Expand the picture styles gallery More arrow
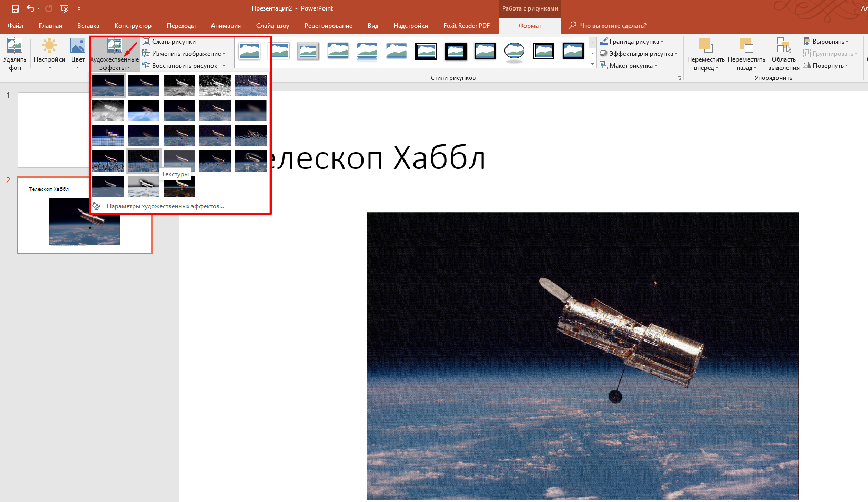 click(x=592, y=64)
